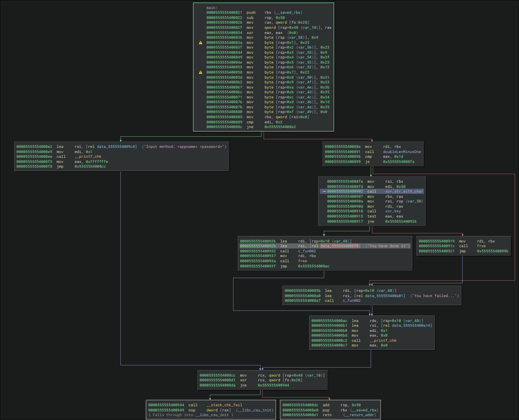Click warning icon beside byte [rsp+0x1] instruction
Viewport: 519px width, 420px height.
(200, 43)
